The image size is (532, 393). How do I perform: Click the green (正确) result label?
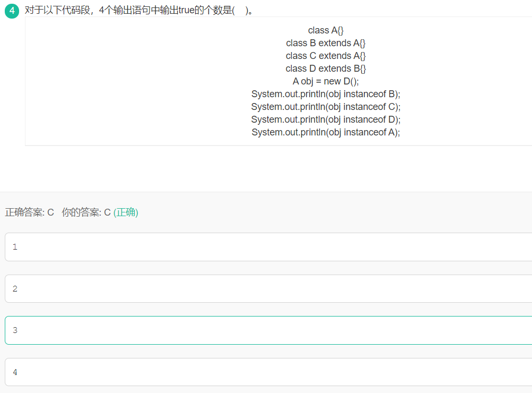pos(126,212)
